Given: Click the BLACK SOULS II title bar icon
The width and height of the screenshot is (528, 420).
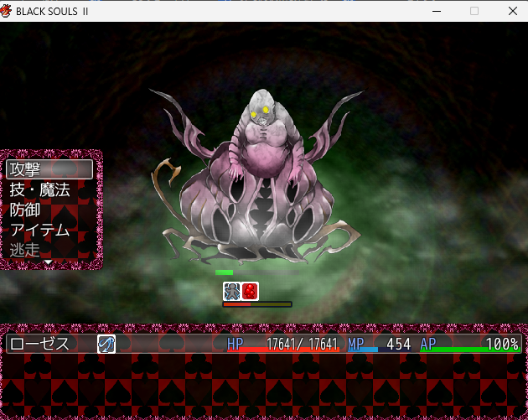Looking at the screenshot, I should (8, 11).
